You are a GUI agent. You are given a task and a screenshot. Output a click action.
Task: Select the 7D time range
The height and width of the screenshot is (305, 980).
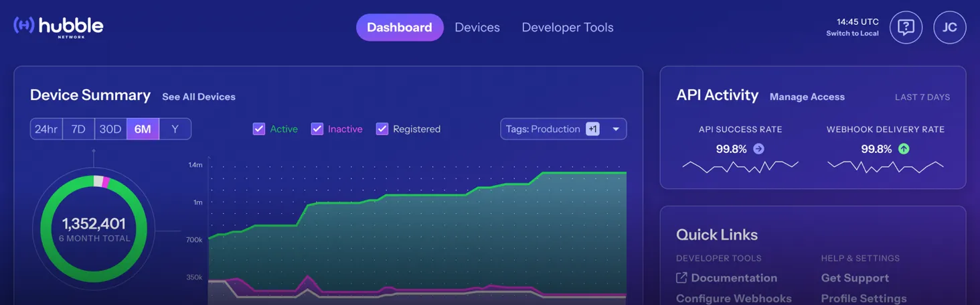(x=78, y=129)
